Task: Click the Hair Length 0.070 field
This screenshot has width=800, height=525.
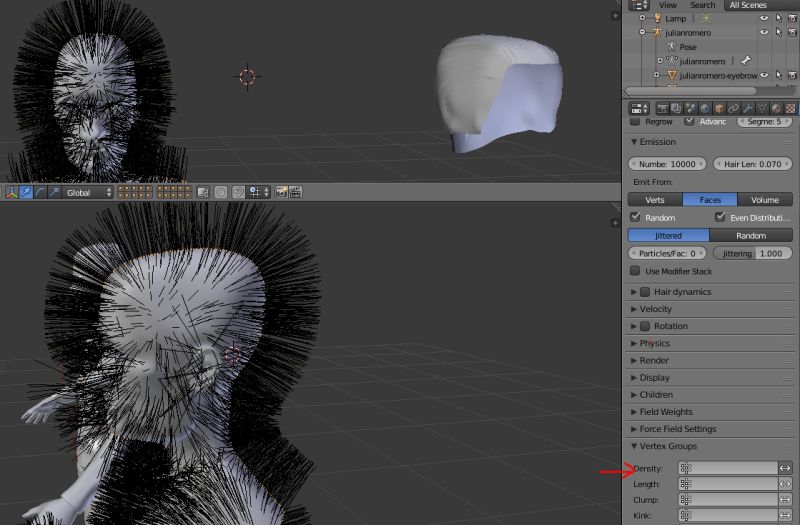Action: (753, 164)
